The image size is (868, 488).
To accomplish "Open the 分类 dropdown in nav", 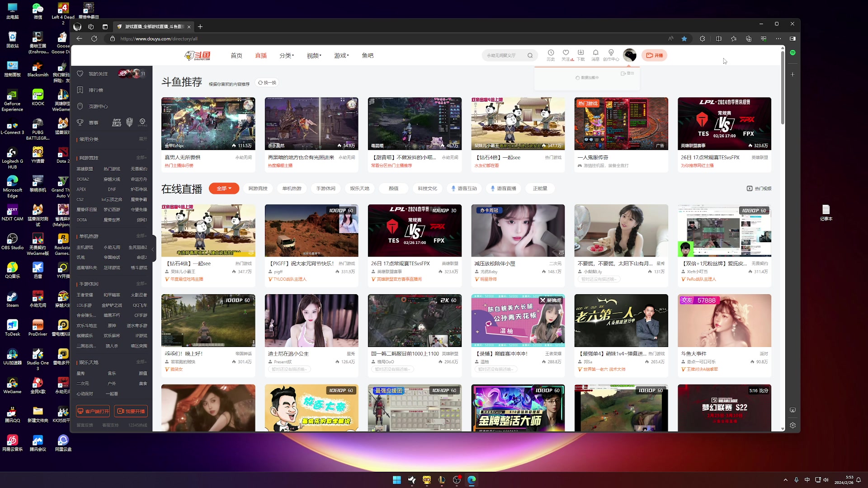I will [x=286, y=56].
